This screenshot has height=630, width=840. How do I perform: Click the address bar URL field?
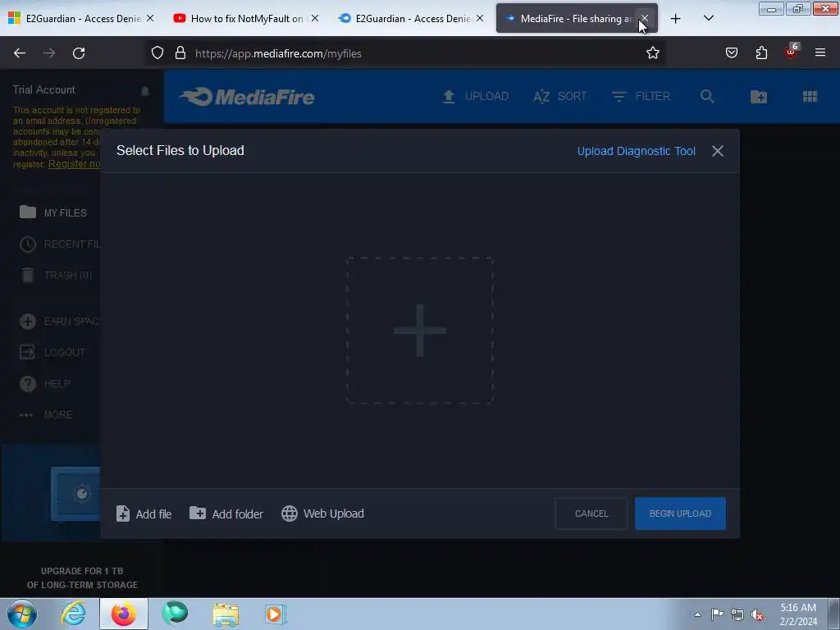click(405, 53)
